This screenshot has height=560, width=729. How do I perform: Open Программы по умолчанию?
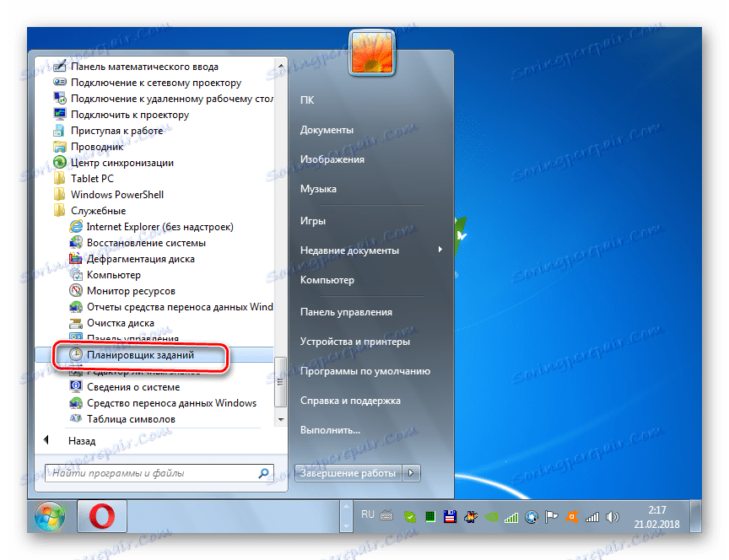click(x=365, y=371)
